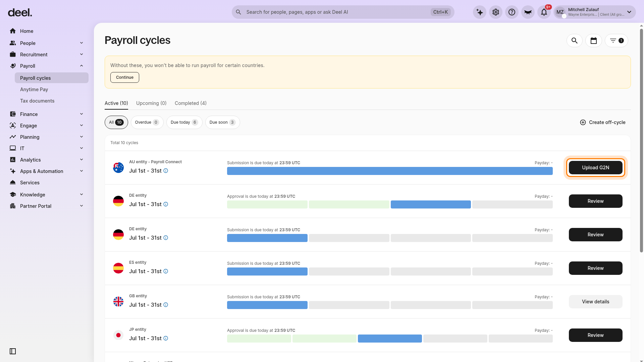Click Continue in the yellow banner

coord(125,77)
